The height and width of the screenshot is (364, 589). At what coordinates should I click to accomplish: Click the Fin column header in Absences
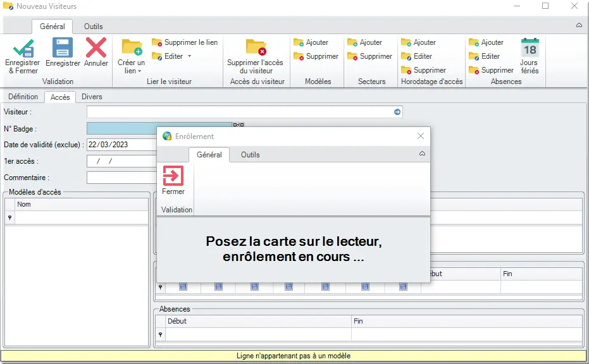(x=467, y=321)
